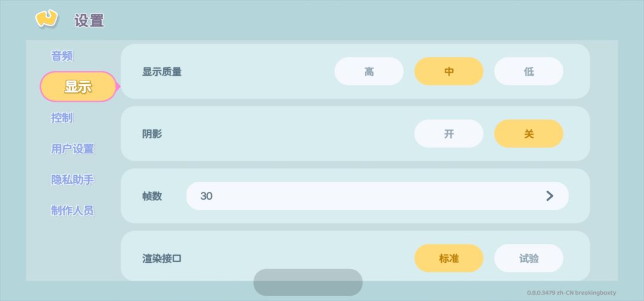This screenshot has height=301, width=644.
Task: Switch to the 控制 tab
Action: pyautogui.click(x=62, y=118)
